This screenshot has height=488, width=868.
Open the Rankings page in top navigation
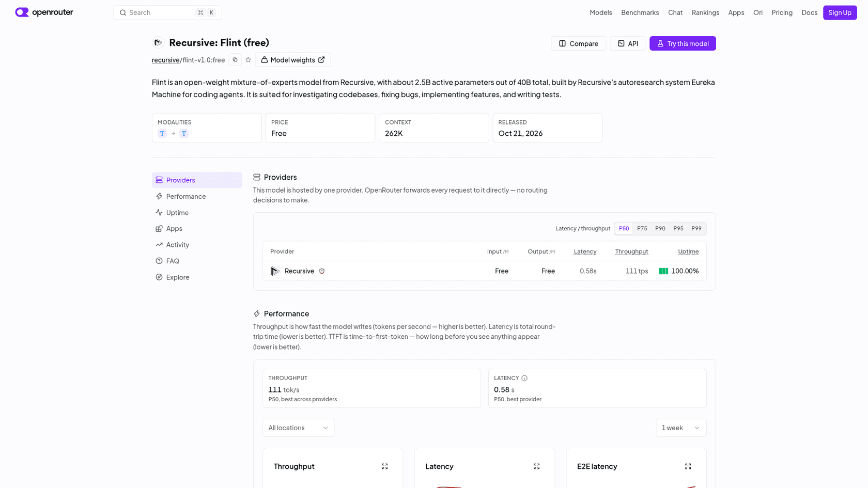pyautogui.click(x=705, y=12)
